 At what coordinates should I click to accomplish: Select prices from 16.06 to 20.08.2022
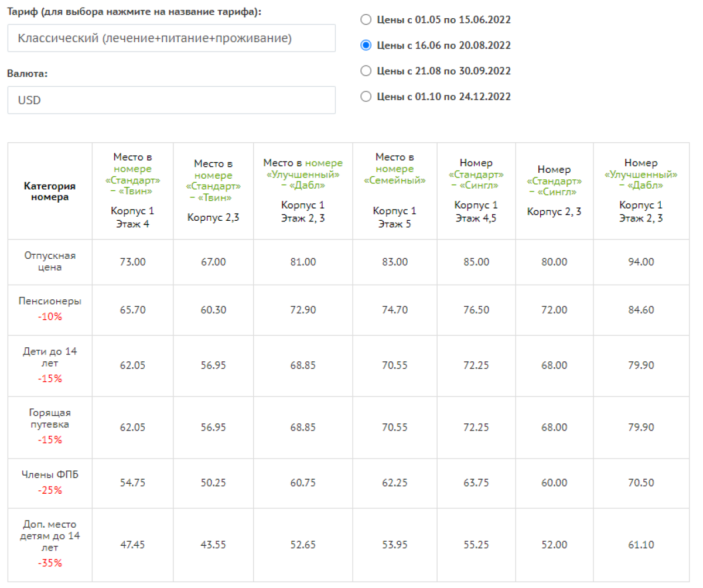[366, 45]
